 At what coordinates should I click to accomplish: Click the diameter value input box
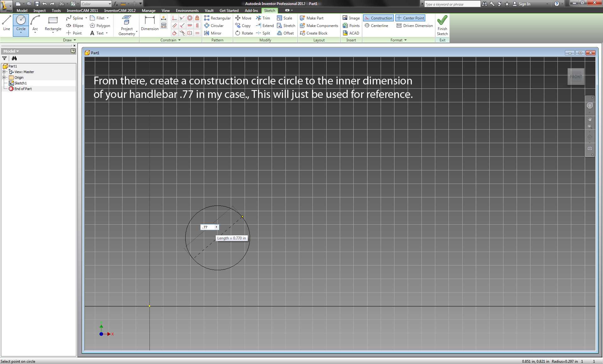point(208,227)
